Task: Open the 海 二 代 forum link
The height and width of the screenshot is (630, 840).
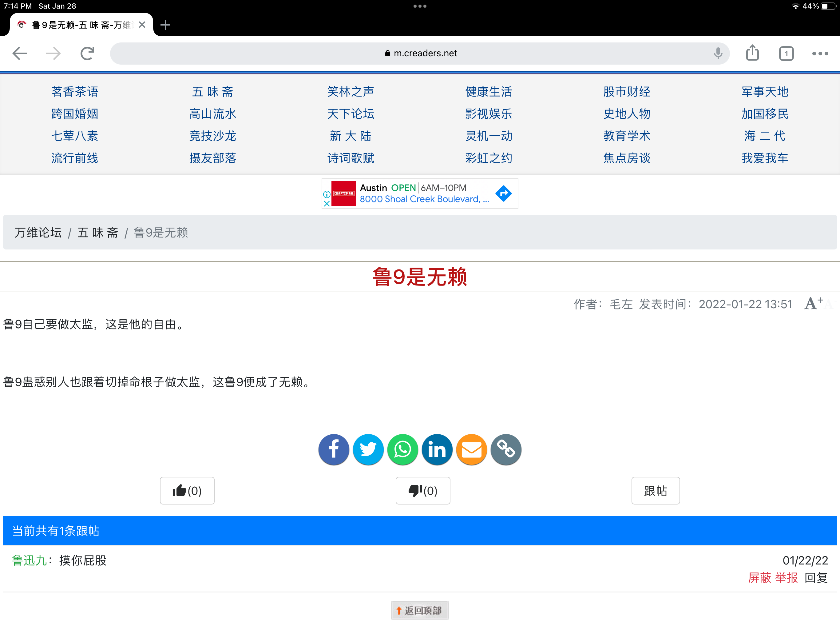Action: (765, 136)
